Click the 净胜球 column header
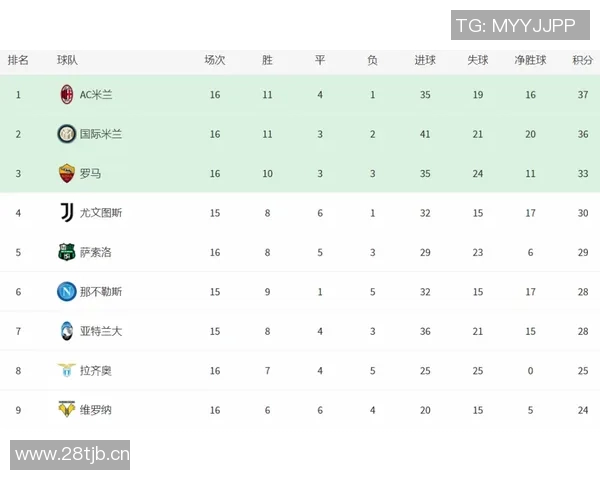The height and width of the screenshot is (480, 600). 530,60
